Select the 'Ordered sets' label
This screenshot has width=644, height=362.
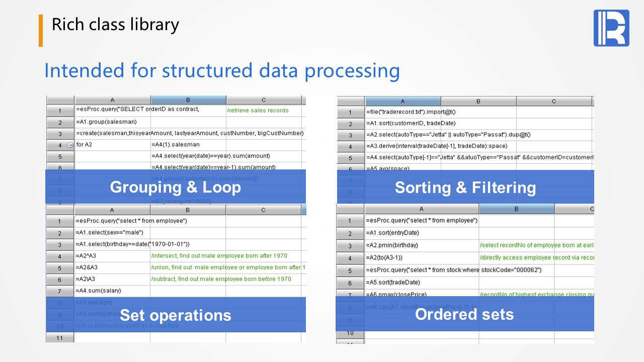pyautogui.click(x=464, y=314)
